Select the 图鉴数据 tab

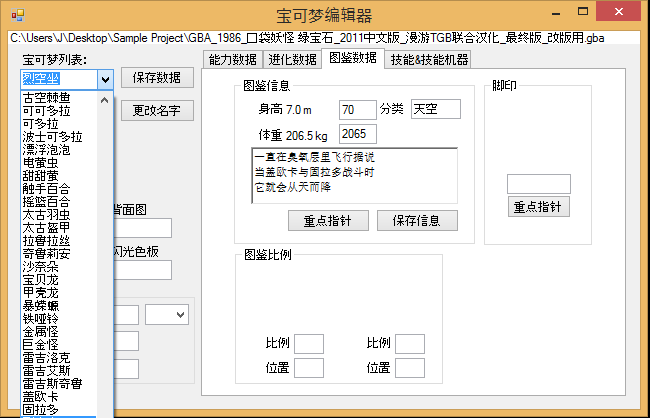[x=353, y=58]
